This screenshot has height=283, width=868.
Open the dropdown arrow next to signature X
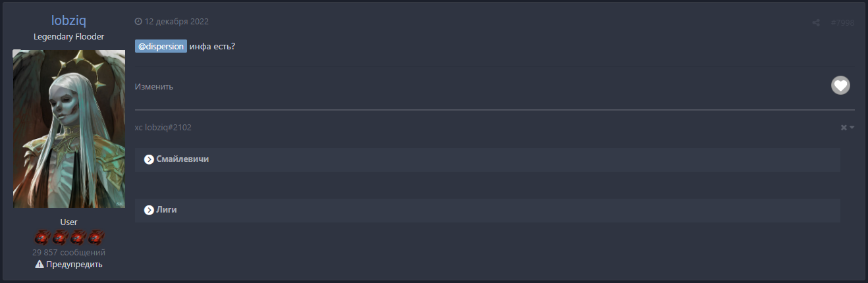pyautogui.click(x=852, y=128)
